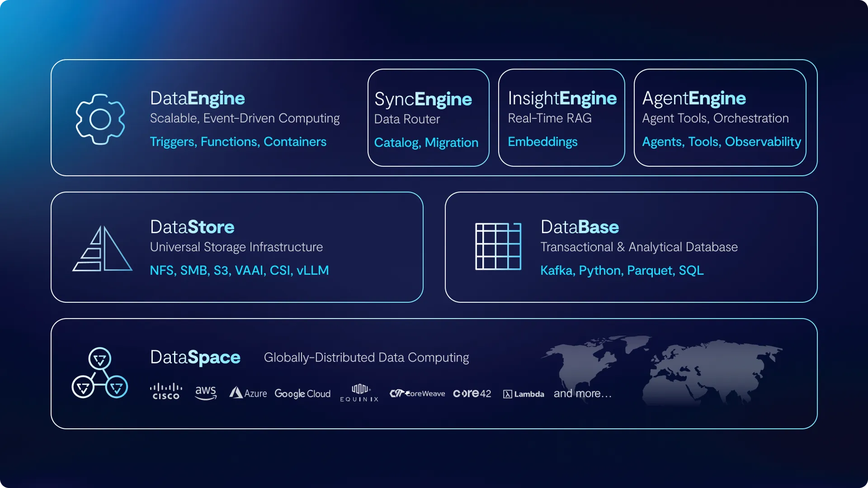
Task: Select the Equinix logo
Action: click(359, 392)
